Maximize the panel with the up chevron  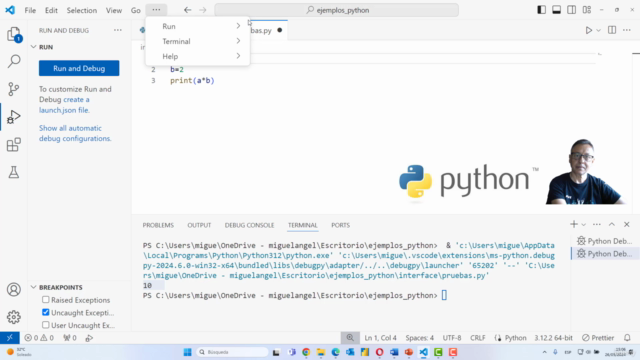click(x=612, y=224)
